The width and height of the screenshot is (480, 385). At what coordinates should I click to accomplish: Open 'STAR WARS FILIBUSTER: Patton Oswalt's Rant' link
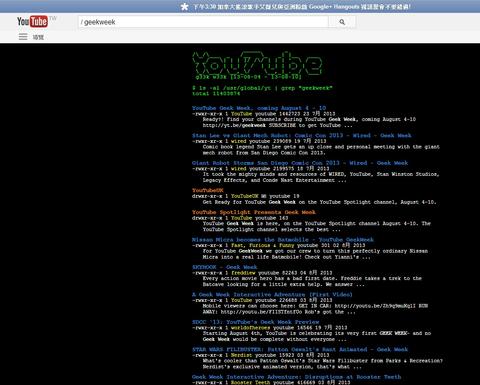300,349
